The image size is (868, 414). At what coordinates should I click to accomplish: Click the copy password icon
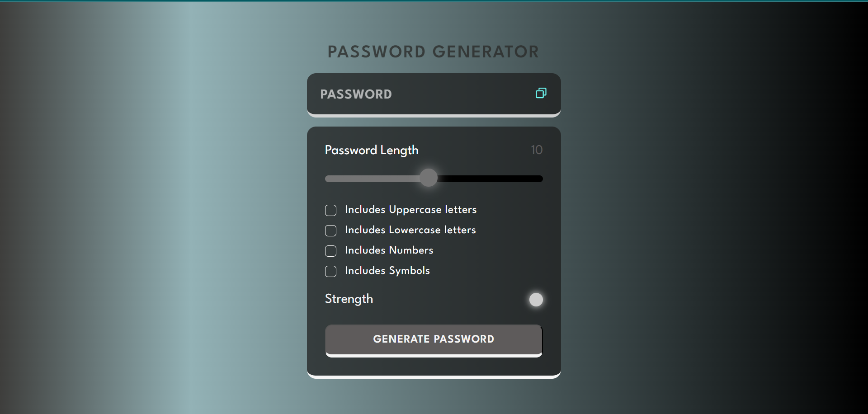click(x=541, y=93)
